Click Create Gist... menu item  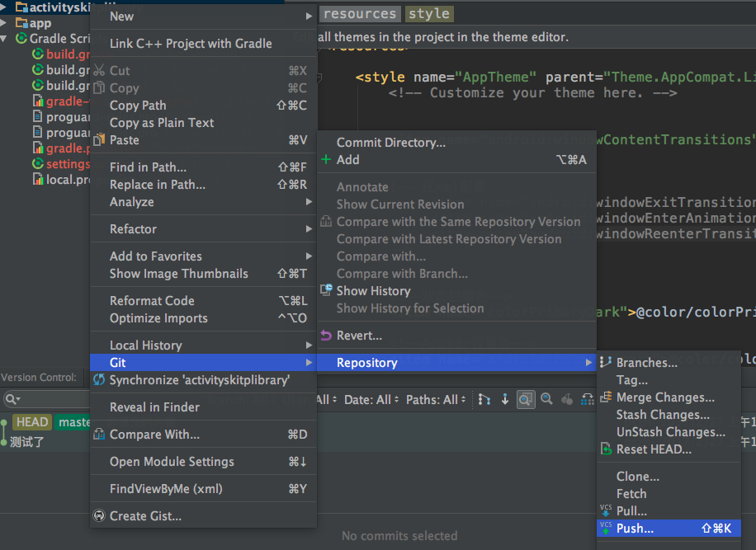pyautogui.click(x=204, y=516)
